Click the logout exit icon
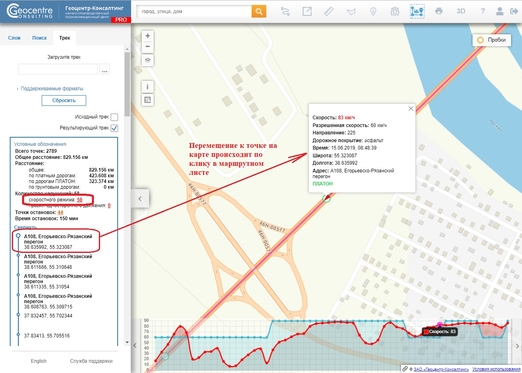The height and width of the screenshot is (373, 522). click(514, 11)
